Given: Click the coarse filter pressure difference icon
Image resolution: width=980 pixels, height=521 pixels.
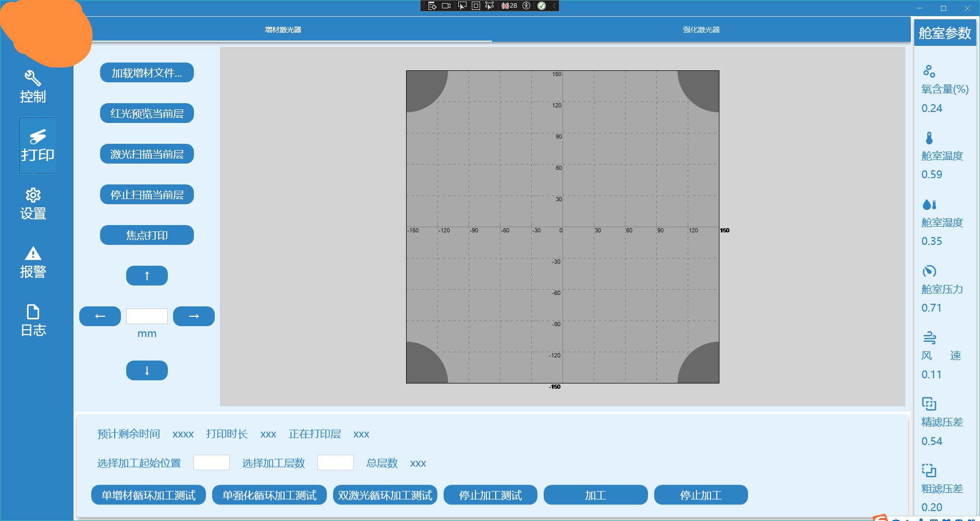Looking at the screenshot, I should pos(929,470).
